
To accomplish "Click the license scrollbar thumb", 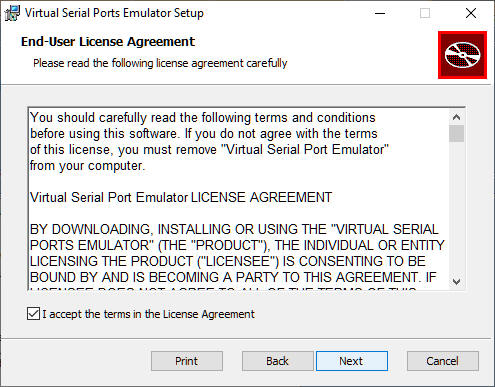I will 456,133.
